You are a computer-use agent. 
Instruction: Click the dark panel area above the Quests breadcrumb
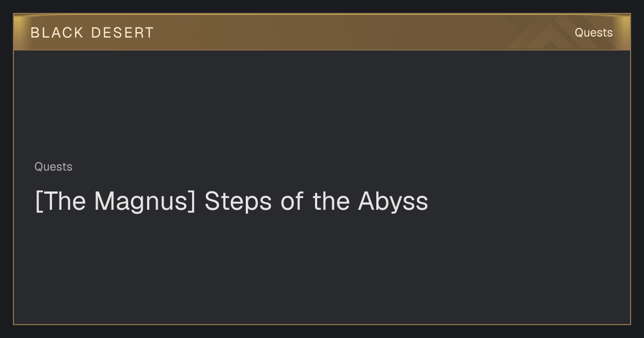click(322, 105)
